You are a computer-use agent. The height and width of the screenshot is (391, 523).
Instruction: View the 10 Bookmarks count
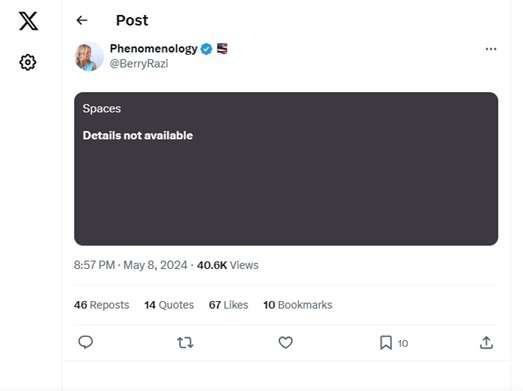298,305
